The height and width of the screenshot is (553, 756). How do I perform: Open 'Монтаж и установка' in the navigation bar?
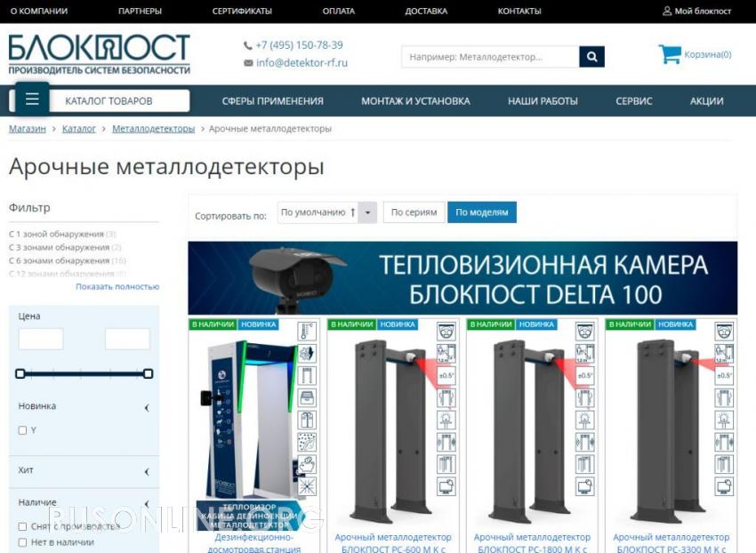pos(415,101)
